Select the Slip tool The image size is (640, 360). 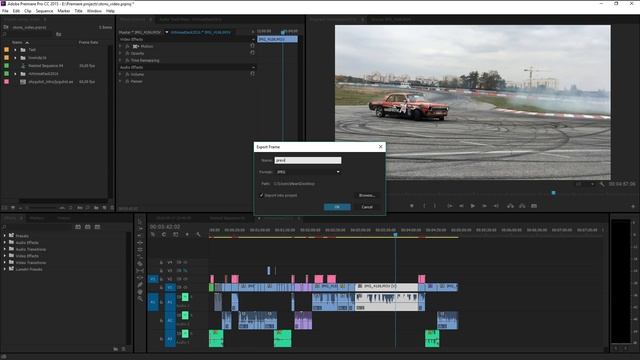pyautogui.click(x=140, y=271)
